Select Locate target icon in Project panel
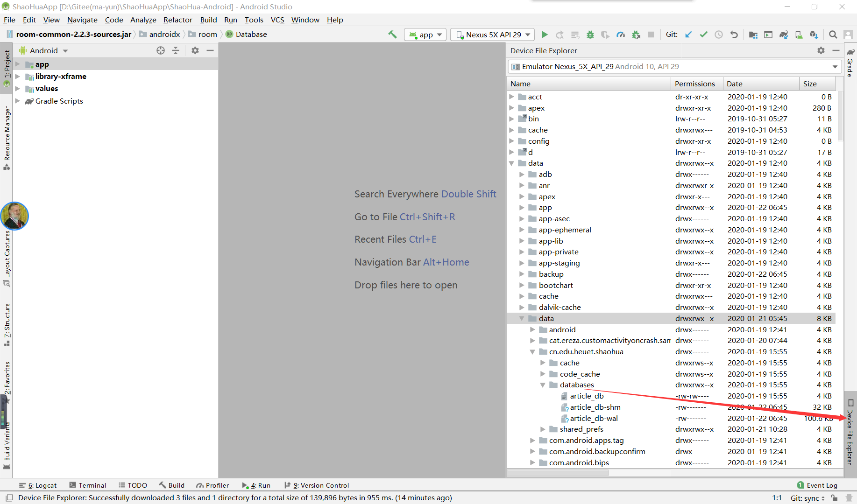Image resolution: width=857 pixels, height=504 pixels. [161, 50]
